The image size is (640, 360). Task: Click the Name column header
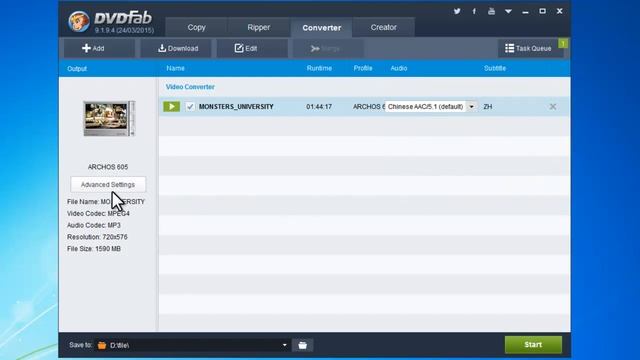point(176,68)
